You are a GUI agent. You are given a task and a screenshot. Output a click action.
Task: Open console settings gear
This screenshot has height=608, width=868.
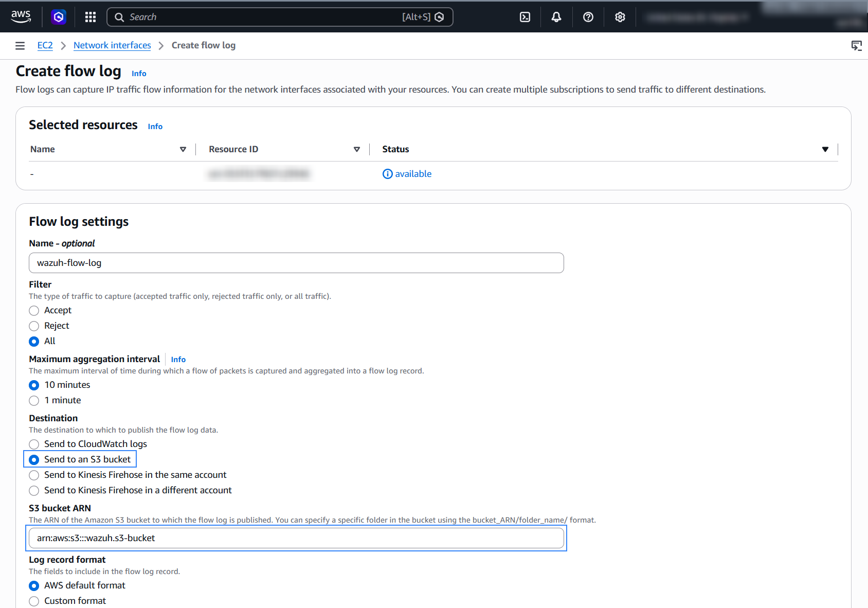(x=620, y=17)
